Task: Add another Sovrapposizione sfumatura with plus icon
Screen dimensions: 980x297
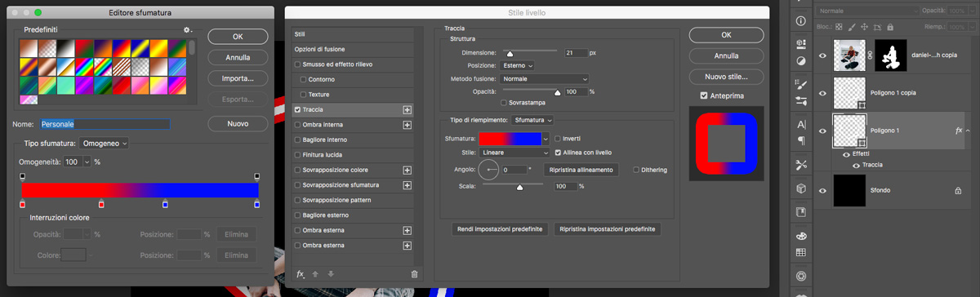Action: 407,185
